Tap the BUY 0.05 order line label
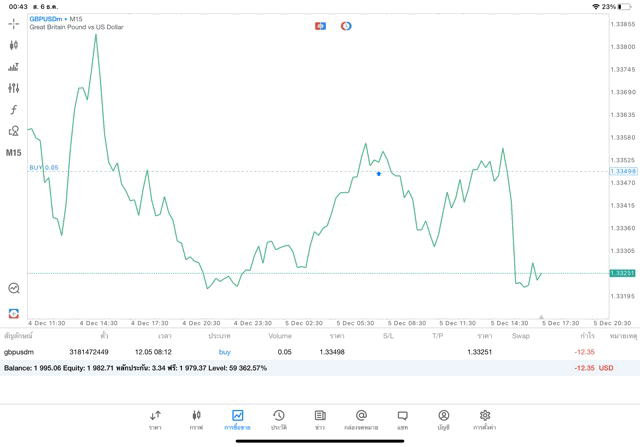 pos(44,168)
